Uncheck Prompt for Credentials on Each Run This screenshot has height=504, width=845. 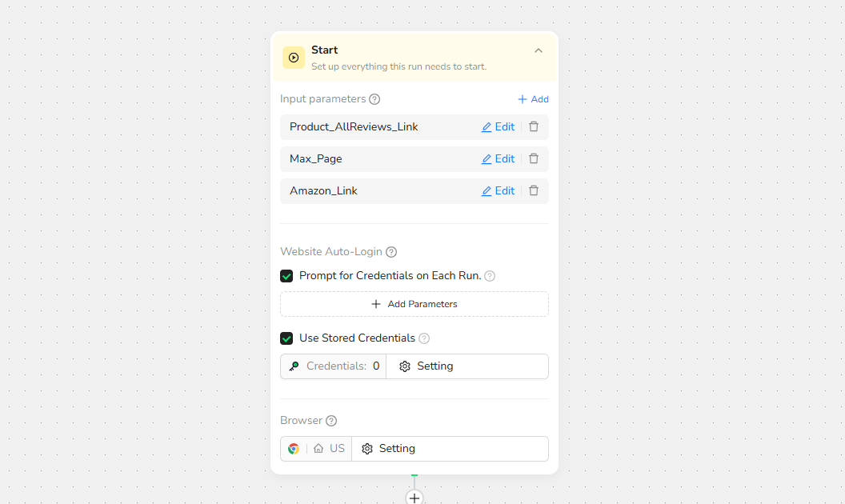coord(286,276)
